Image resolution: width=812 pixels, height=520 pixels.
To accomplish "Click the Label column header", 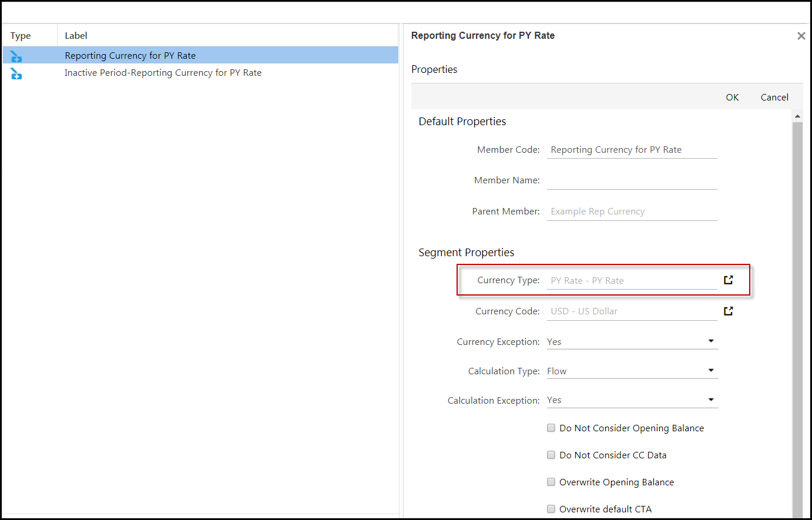I will (228, 35).
